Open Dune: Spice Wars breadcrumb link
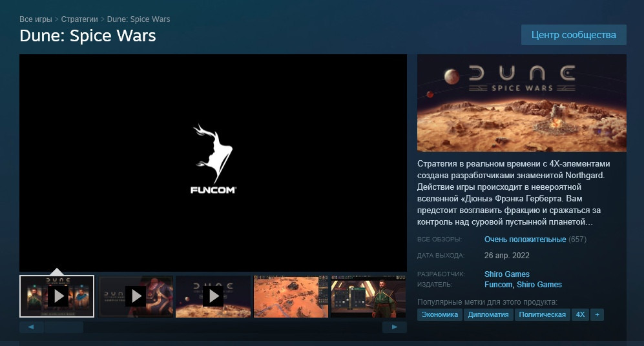Image resolution: width=644 pixels, height=346 pixels. coord(138,19)
